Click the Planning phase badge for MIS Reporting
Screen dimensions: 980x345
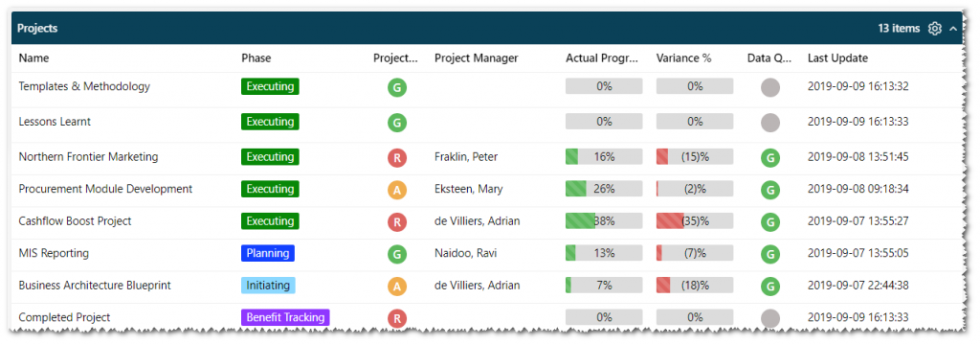(x=268, y=253)
